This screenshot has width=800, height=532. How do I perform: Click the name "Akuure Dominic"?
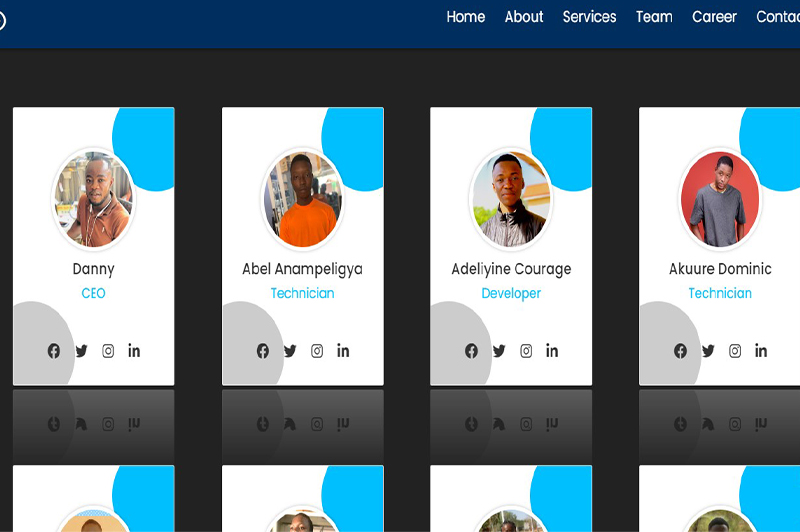point(720,268)
